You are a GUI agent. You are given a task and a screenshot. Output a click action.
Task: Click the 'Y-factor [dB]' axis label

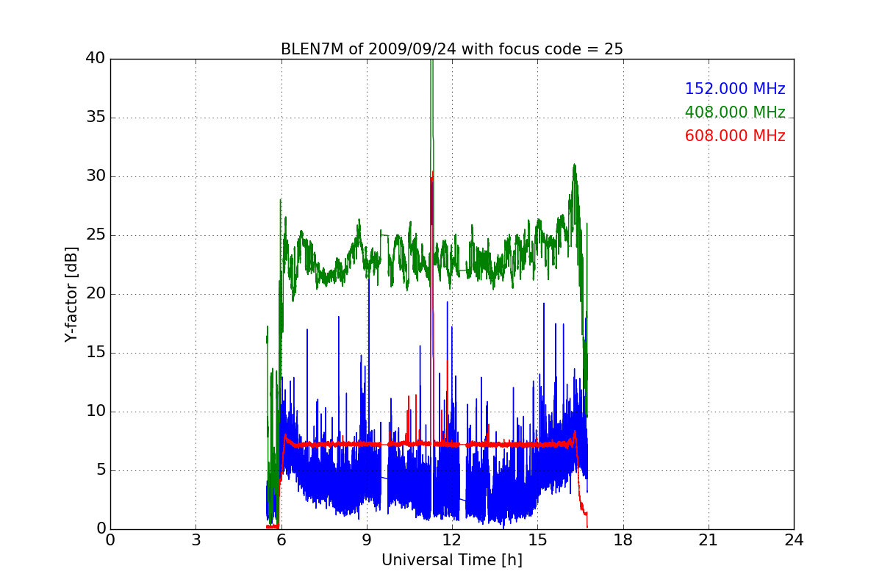pyautogui.click(x=71, y=294)
